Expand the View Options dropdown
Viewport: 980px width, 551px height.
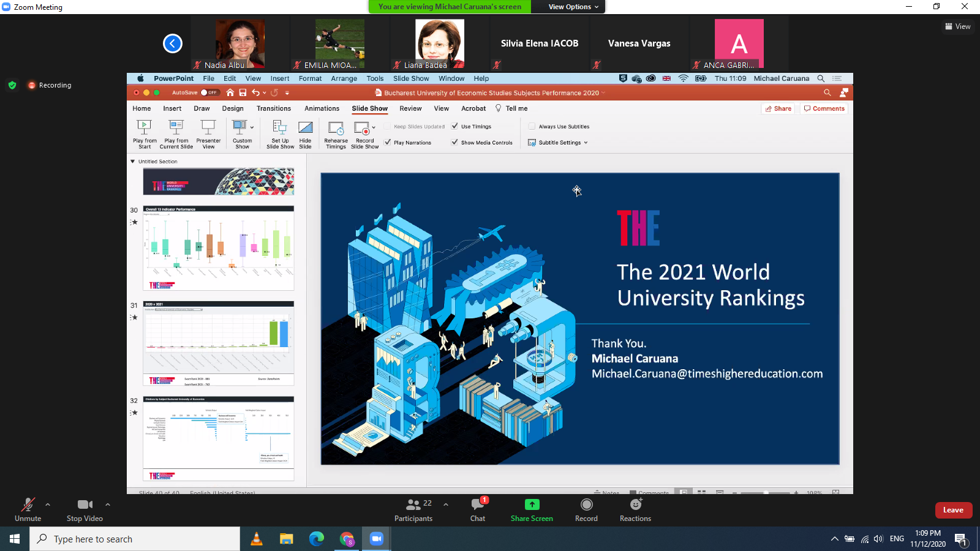[573, 7]
